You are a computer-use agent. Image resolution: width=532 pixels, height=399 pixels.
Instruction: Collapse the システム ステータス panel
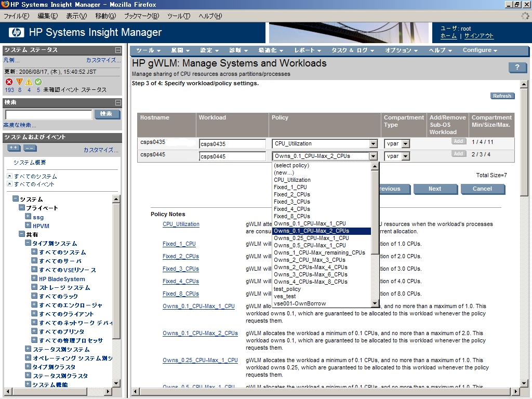coord(118,50)
